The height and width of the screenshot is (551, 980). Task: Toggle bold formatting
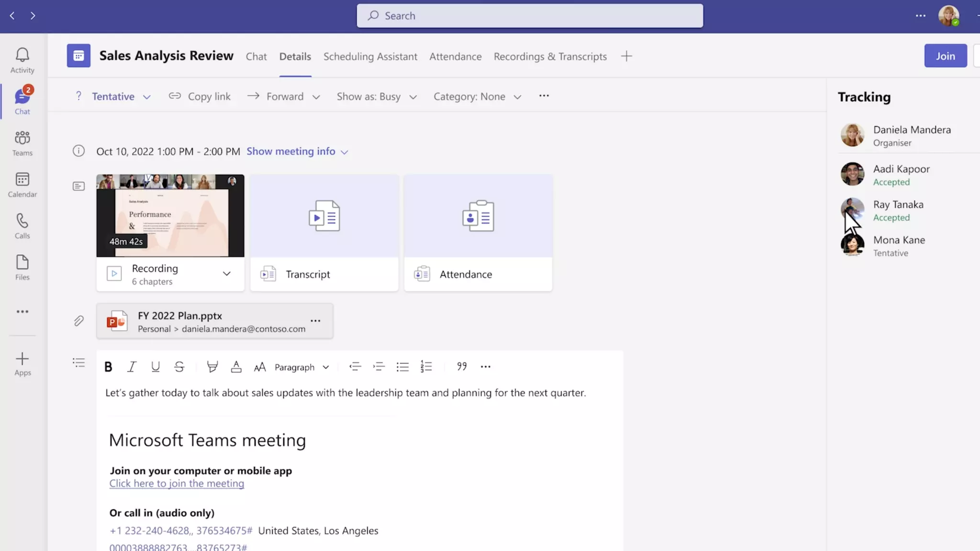tap(108, 367)
